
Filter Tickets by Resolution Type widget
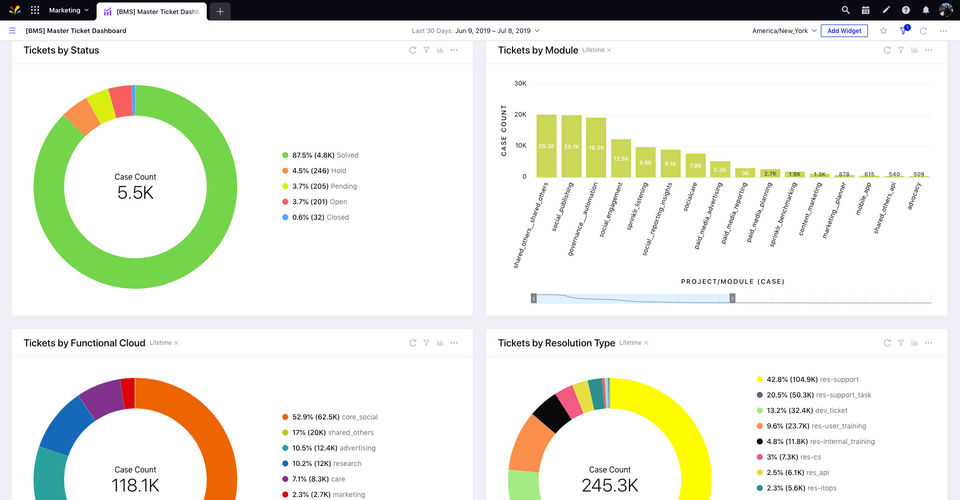[901, 343]
